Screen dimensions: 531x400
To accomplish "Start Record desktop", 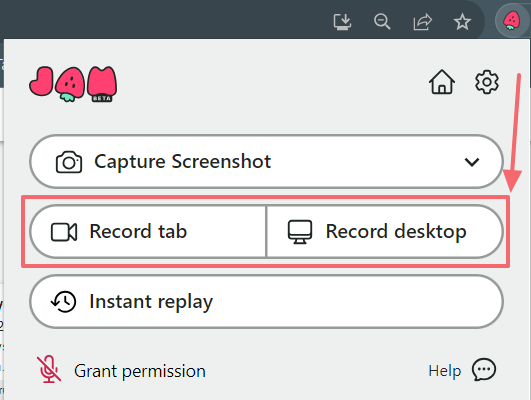I will click(385, 232).
